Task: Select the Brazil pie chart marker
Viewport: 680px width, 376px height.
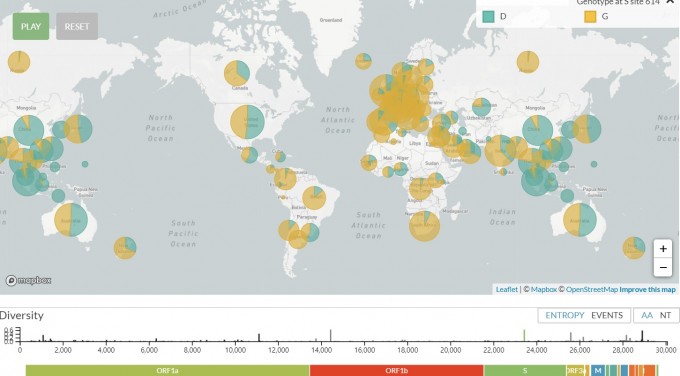Action: pos(314,198)
